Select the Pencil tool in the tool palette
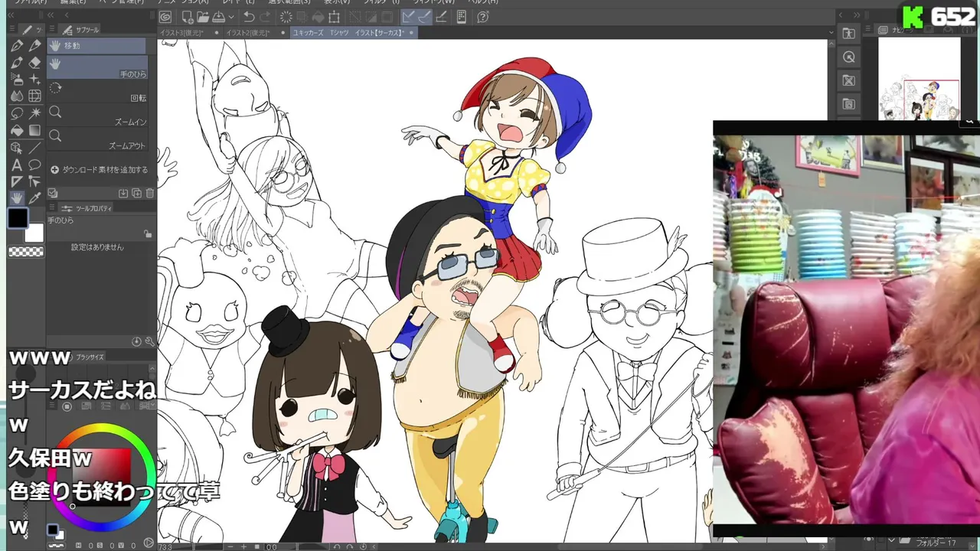Image resolution: width=980 pixels, height=551 pixels. point(34,46)
